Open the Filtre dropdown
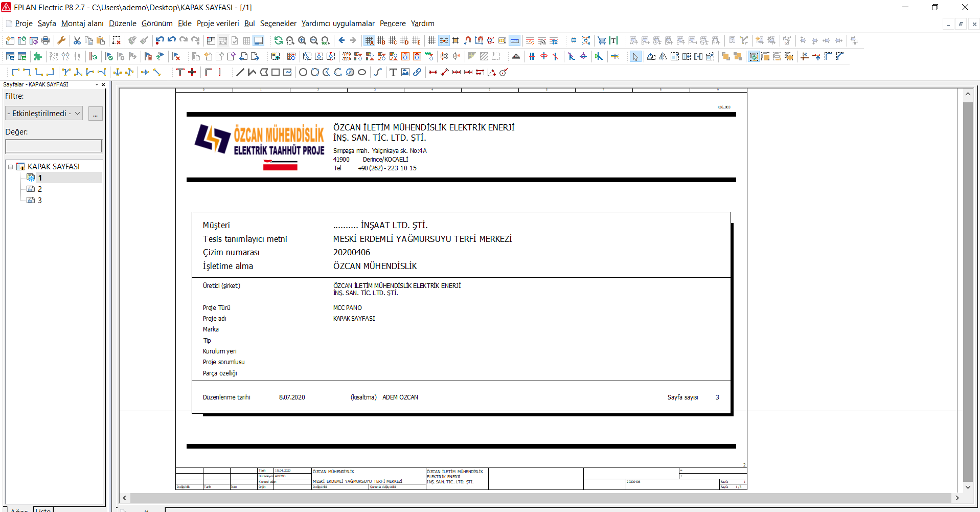Viewport: 980px width, 512px height. coord(44,113)
